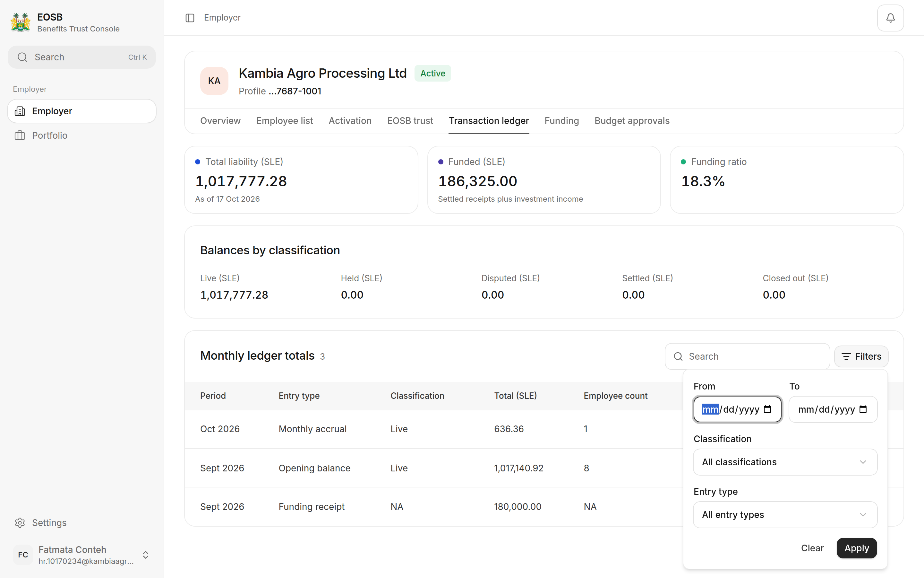Clear the ledger filters
The width and height of the screenshot is (924, 578).
pos(812,548)
